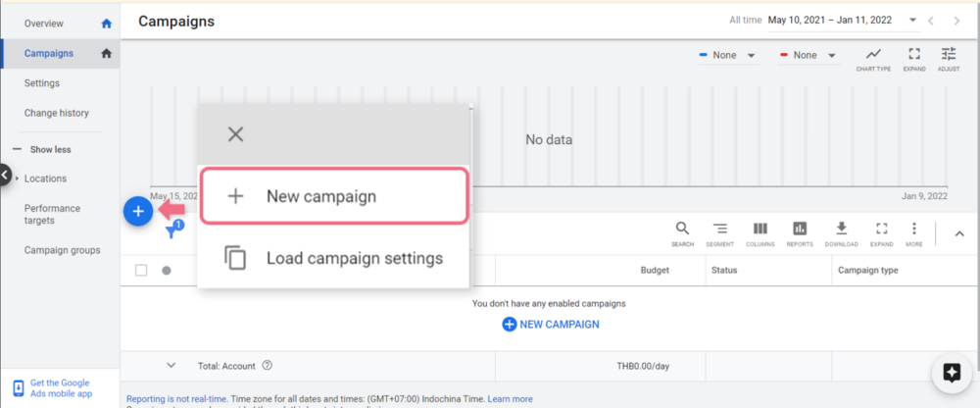Click the status dot column header

click(x=167, y=271)
